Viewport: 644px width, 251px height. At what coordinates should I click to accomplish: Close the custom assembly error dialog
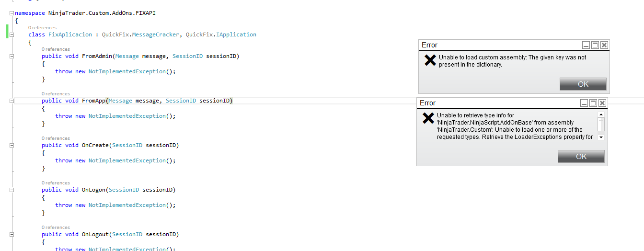coord(604,45)
